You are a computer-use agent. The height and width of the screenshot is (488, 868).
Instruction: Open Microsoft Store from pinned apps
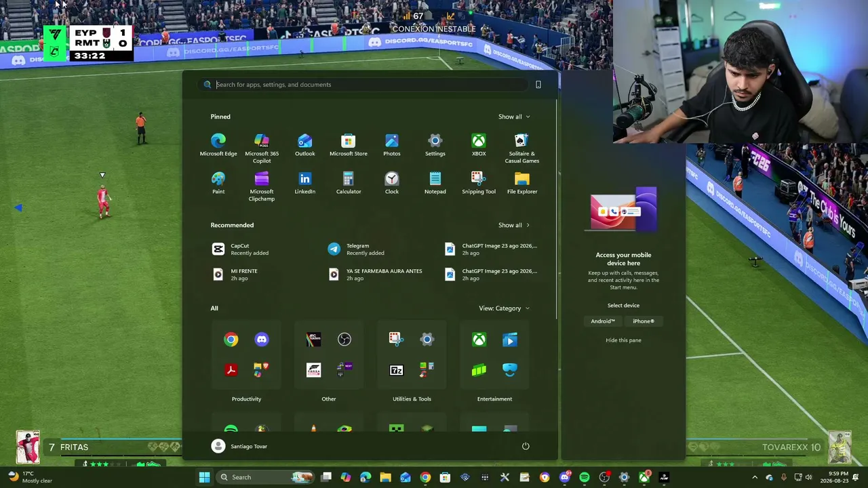point(349,145)
